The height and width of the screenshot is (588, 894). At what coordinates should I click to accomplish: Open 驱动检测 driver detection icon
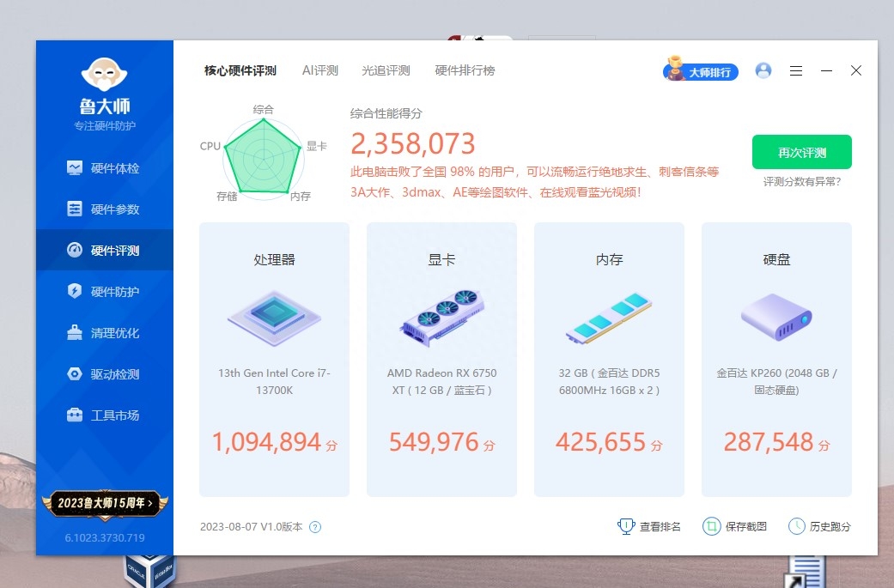(x=75, y=373)
